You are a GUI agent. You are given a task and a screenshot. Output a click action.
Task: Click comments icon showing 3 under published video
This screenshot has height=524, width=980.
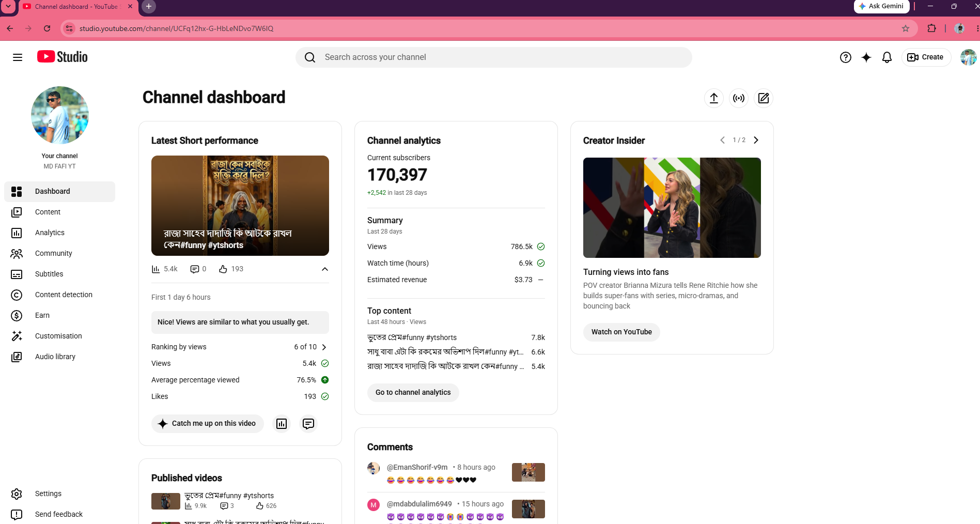pyautogui.click(x=224, y=506)
